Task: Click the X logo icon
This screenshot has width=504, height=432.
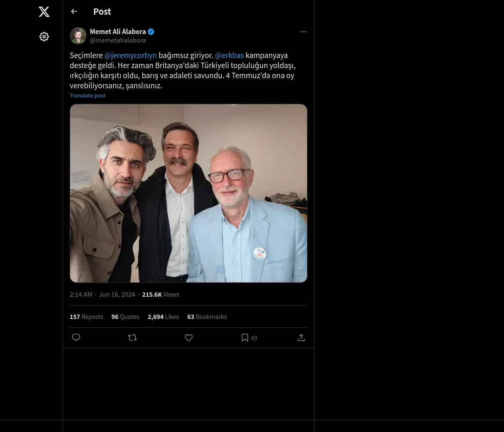Action: pos(44,12)
